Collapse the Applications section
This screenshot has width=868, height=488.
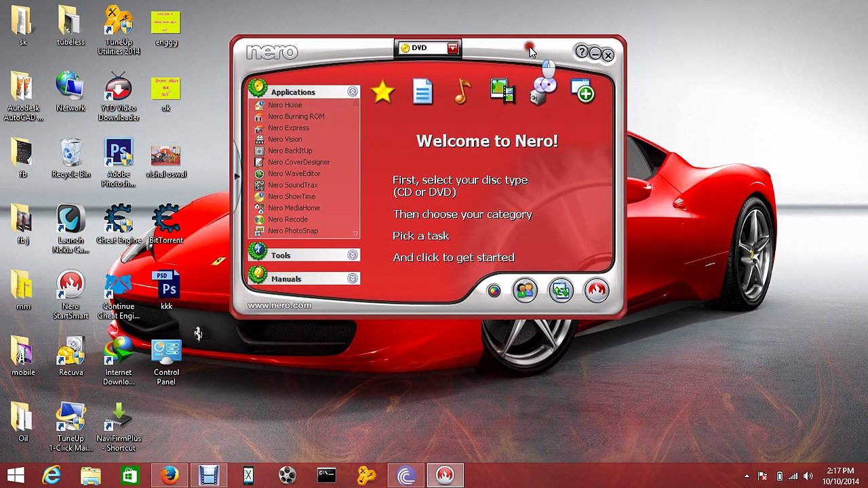click(x=353, y=92)
